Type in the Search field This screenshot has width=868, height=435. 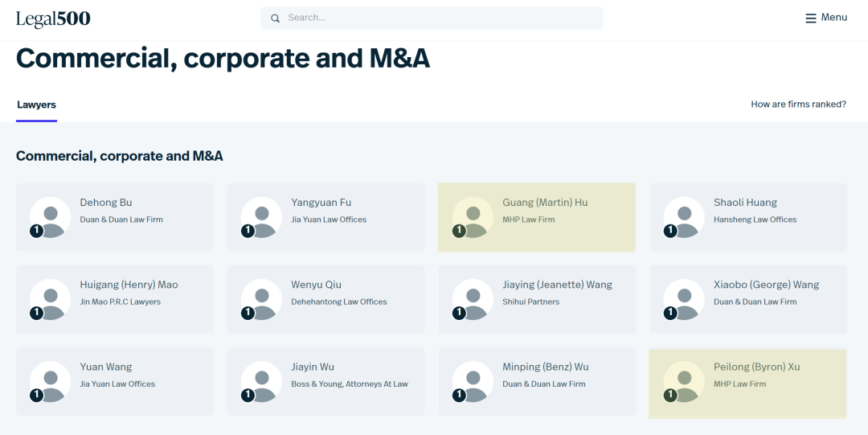[x=438, y=18]
